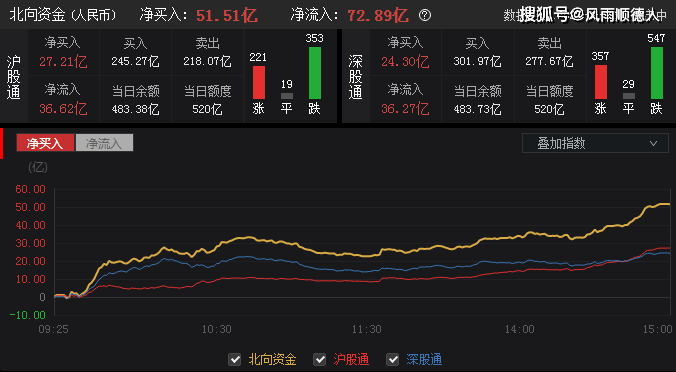Image resolution: width=676 pixels, height=372 pixels.
Task: Click the 11:30 time axis marker
Action: 366,329
